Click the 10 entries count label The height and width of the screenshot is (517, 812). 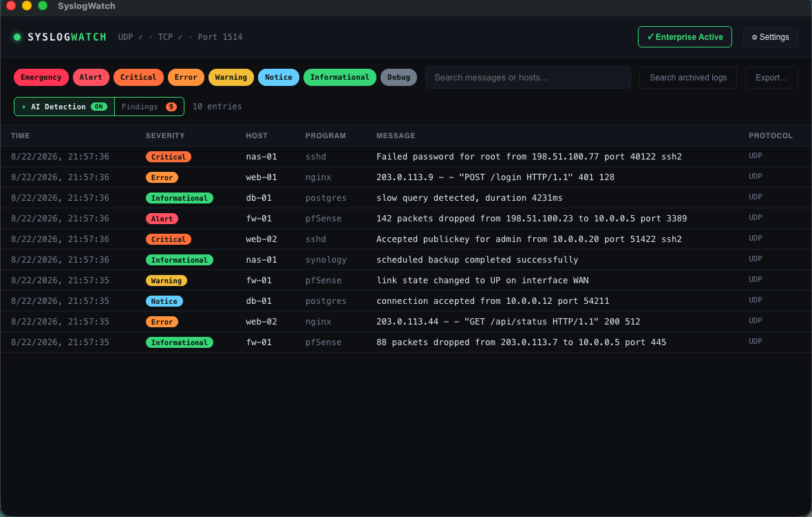pyautogui.click(x=217, y=107)
